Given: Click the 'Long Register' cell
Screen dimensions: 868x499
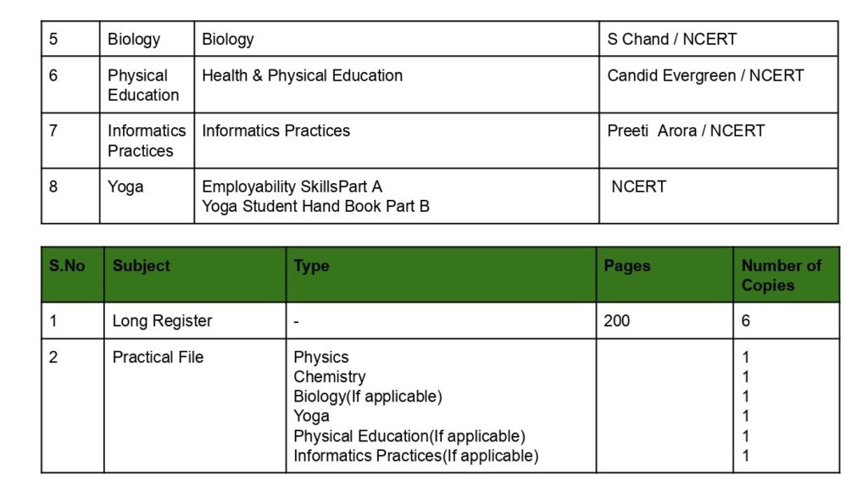Looking at the screenshot, I should 162,321.
